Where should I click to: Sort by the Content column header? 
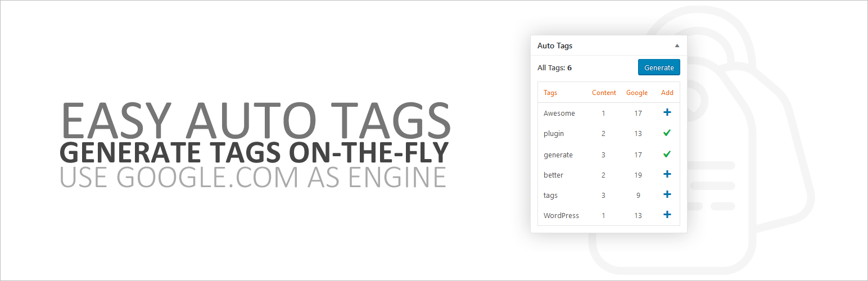[604, 93]
